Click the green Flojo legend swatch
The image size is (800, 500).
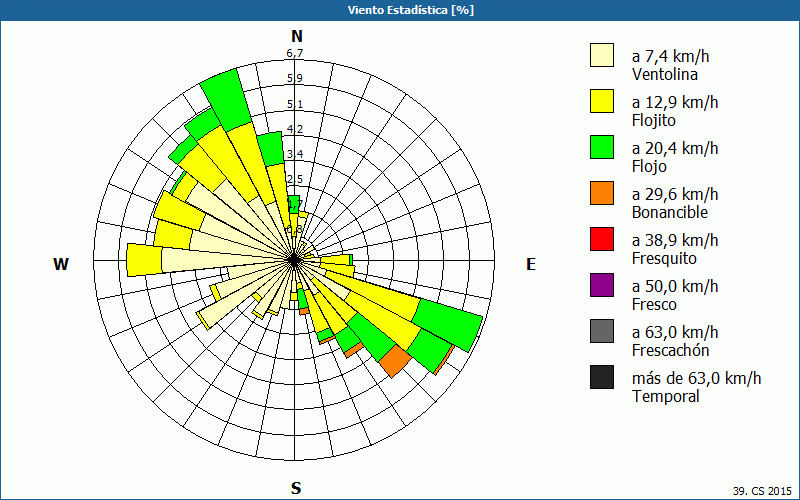tap(602, 147)
